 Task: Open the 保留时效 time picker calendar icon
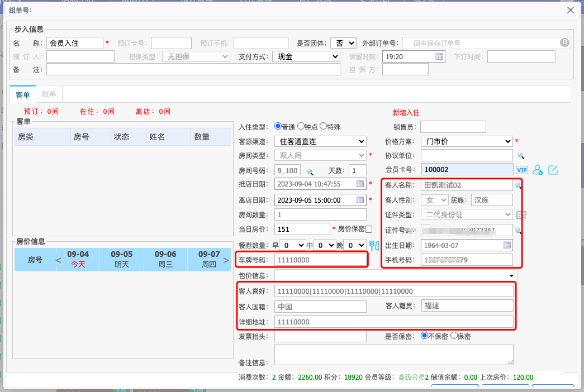point(439,56)
